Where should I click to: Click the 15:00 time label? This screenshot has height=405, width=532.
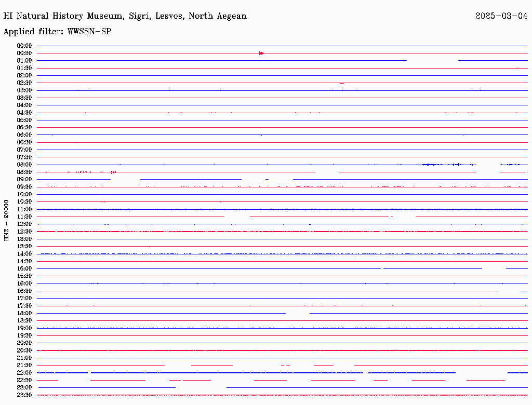pyautogui.click(x=24, y=268)
